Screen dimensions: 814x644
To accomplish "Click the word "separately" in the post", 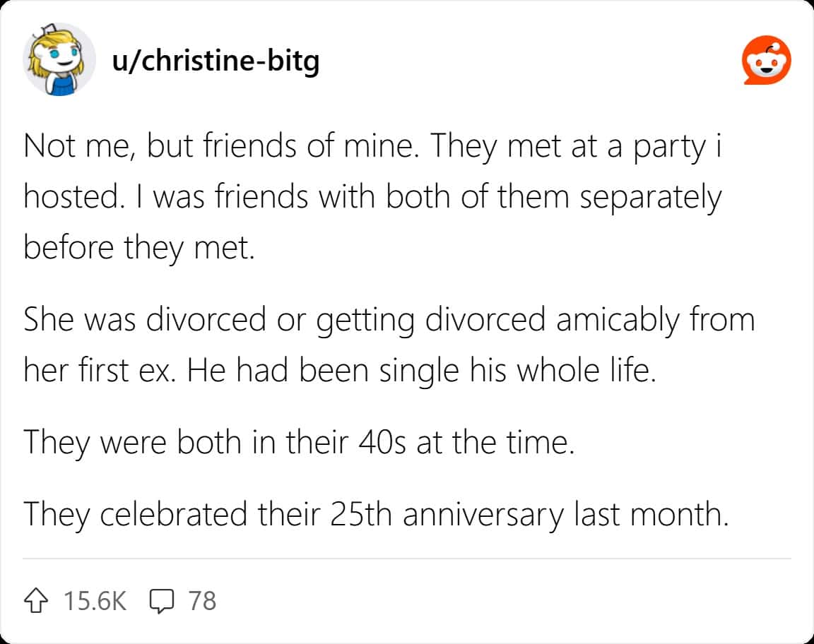I will click(651, 199).
